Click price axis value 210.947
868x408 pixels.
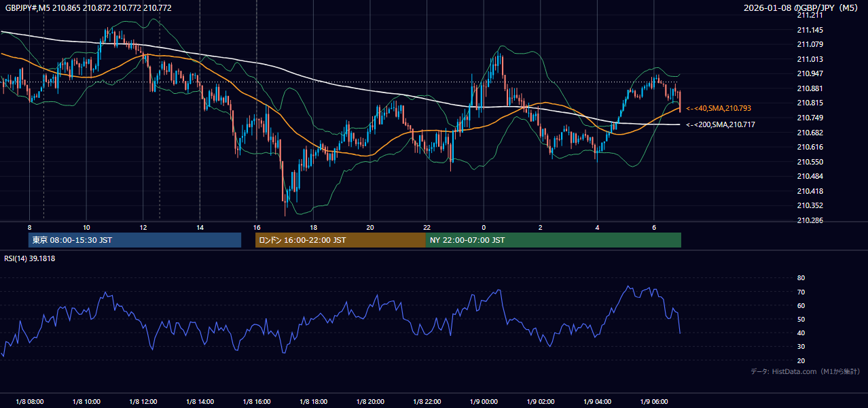click(x=810, y=74)
